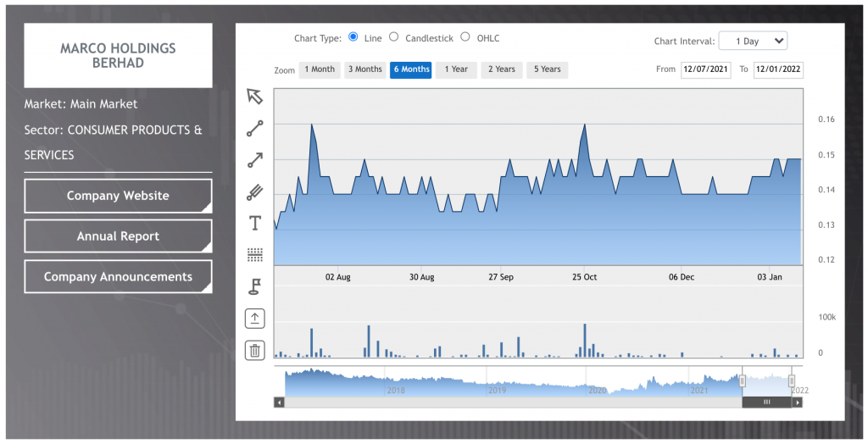Click the upload/export chart icon
This screenshot has height=444, width=868.
click(x=255, y=319)
